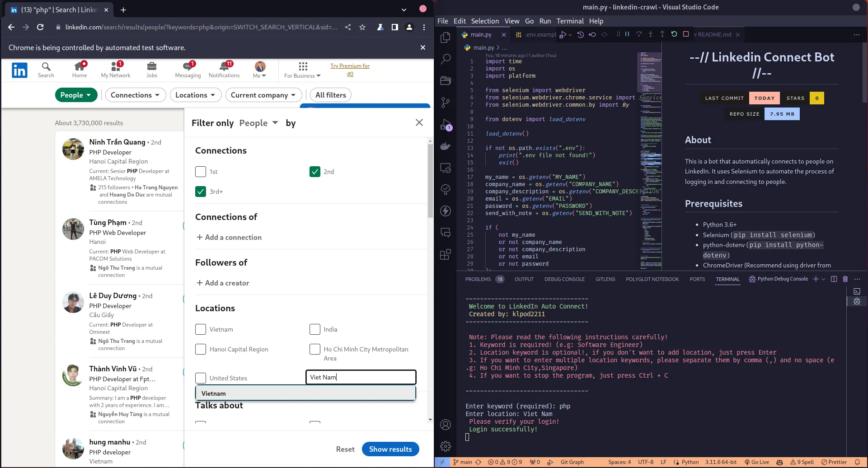Click Step Out debug control
This screenshot has width=868, height=468.
coord(662,34)
